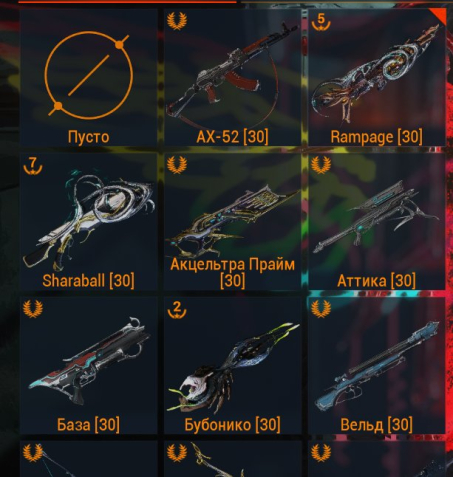Click the laurel icon on Вельд tile
The width and height of the screenshot is (453, 477).
pos(321,309)
